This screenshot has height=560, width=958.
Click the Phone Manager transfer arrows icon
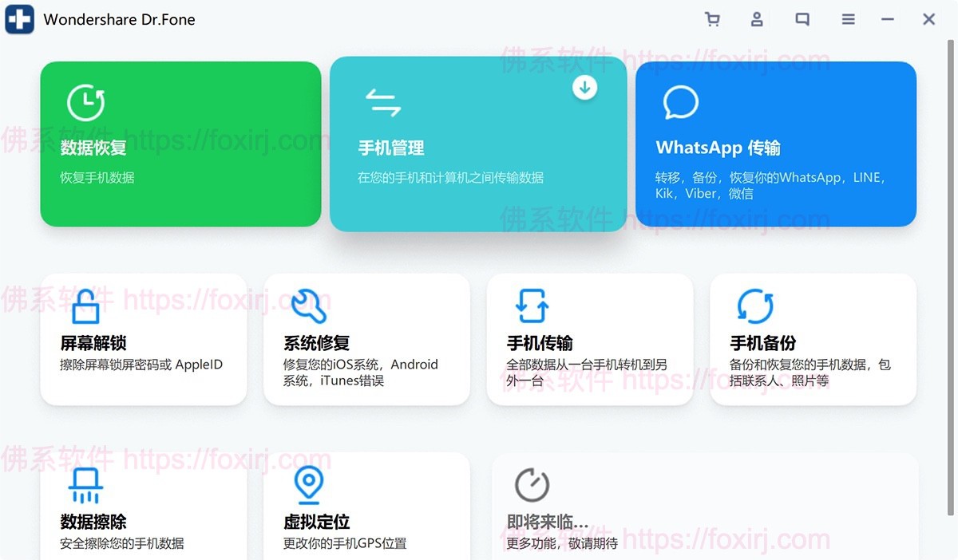[383, 103]
